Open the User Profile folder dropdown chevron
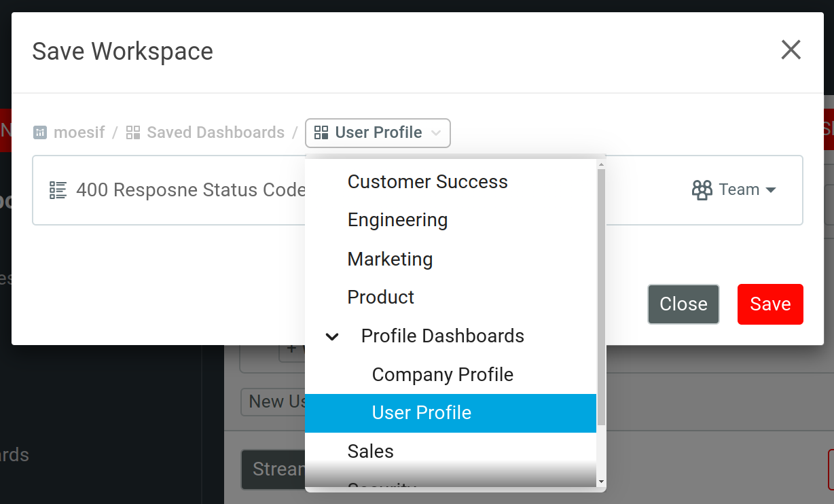Screen dimensions: 834x504 (435, 133)
